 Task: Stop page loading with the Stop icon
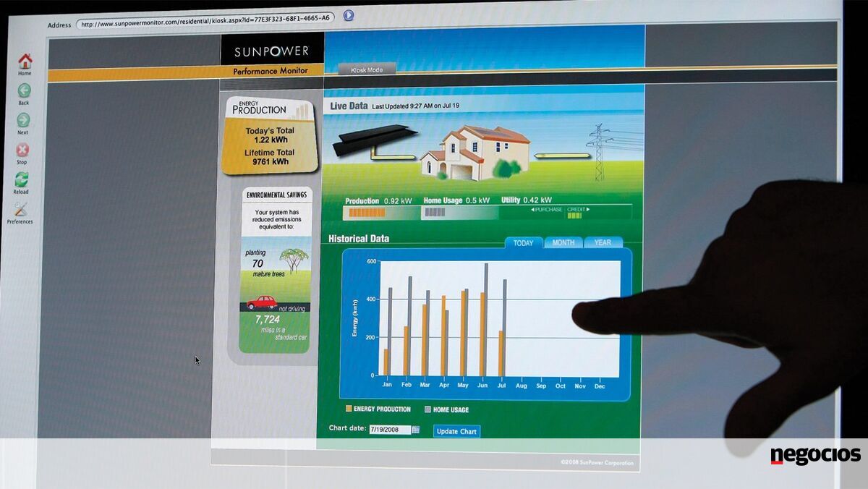tap(22, 150)
